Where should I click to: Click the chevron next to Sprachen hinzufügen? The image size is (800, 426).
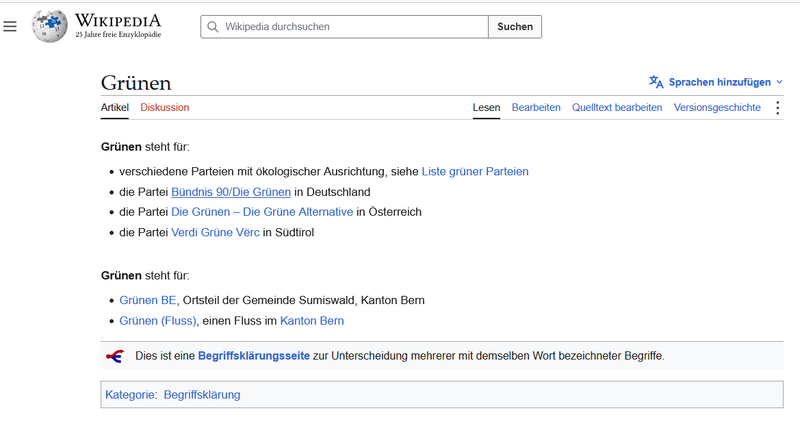(x=779, y=82)
